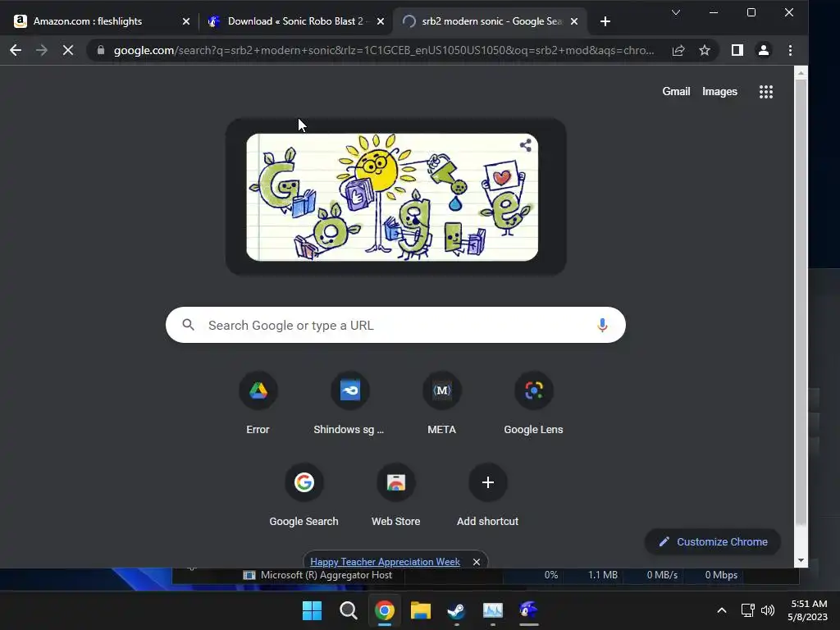
Task: Click the address bar URL
Action: [384, 50]
